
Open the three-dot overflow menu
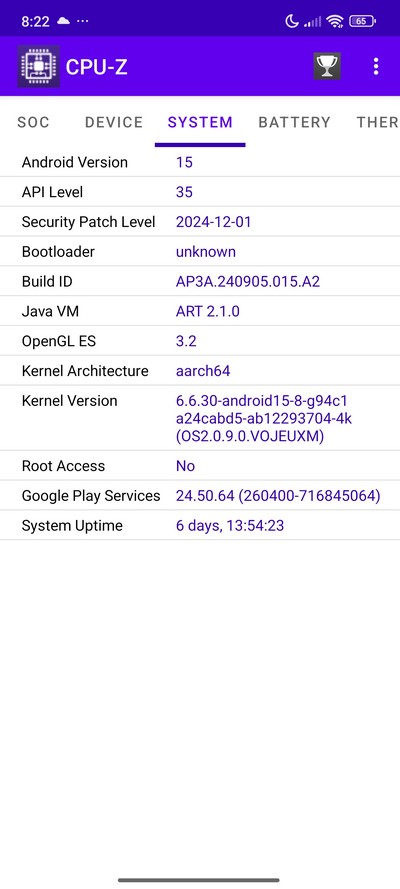pos(376,66)
